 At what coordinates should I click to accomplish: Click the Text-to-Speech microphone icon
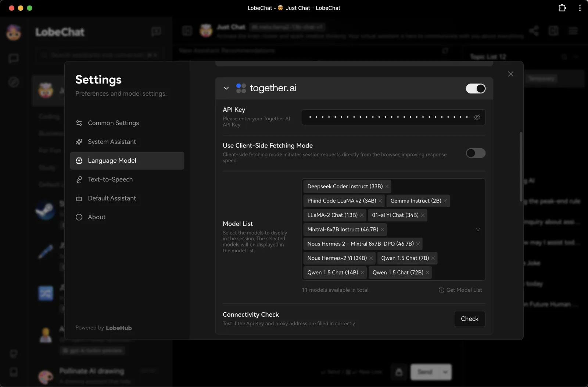click(79, 180)
